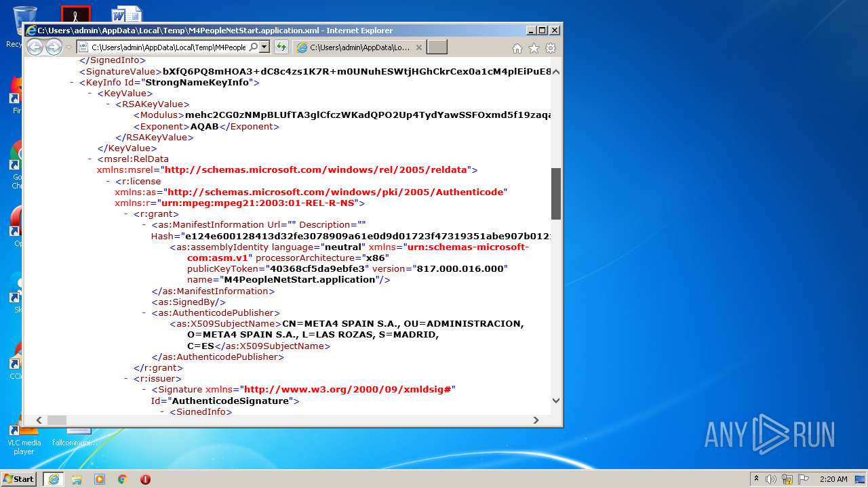Click the IE Forward arrow button
The height and width of the screenshot is (488, 868).
click(54, 47)
